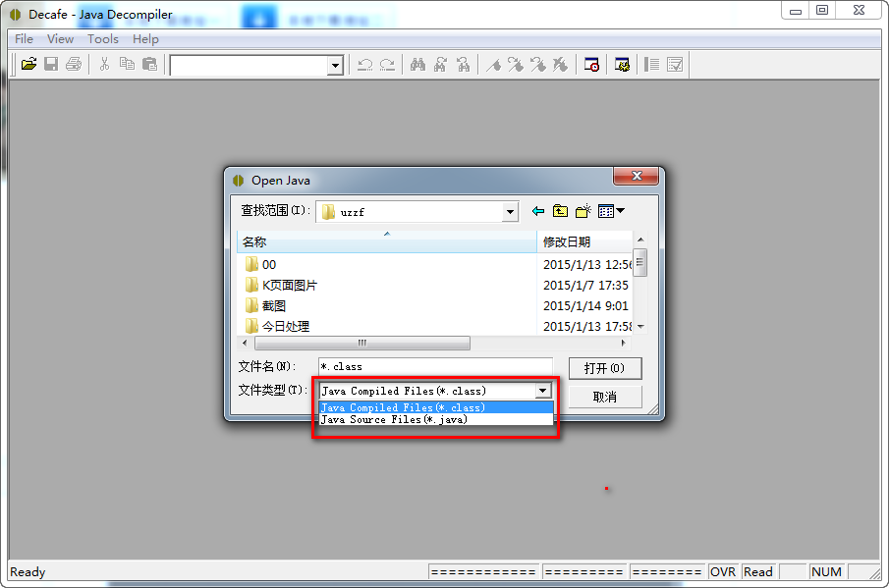Minimize the Decafe main window
Image resolution: width=889 pixels, height=588 pixels.
(796, 10)
